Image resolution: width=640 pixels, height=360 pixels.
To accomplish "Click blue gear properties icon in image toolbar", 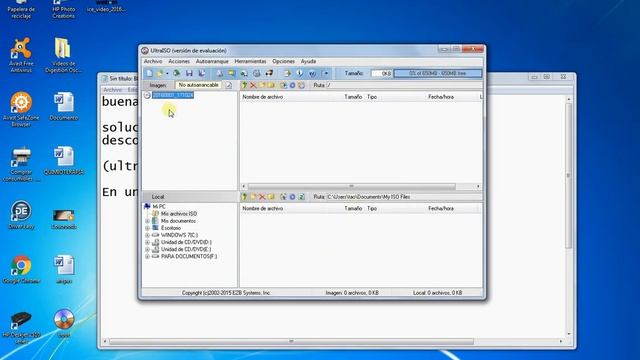I will tap(292, 85).
